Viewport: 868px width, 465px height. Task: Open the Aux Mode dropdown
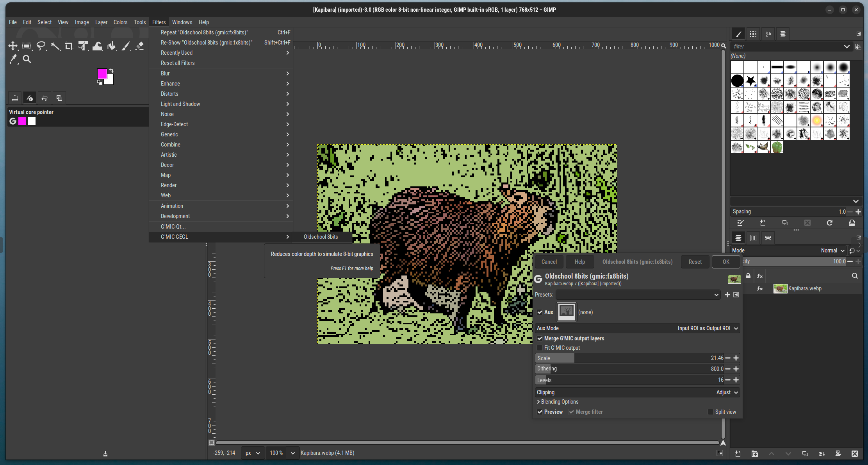coord(637,328)
